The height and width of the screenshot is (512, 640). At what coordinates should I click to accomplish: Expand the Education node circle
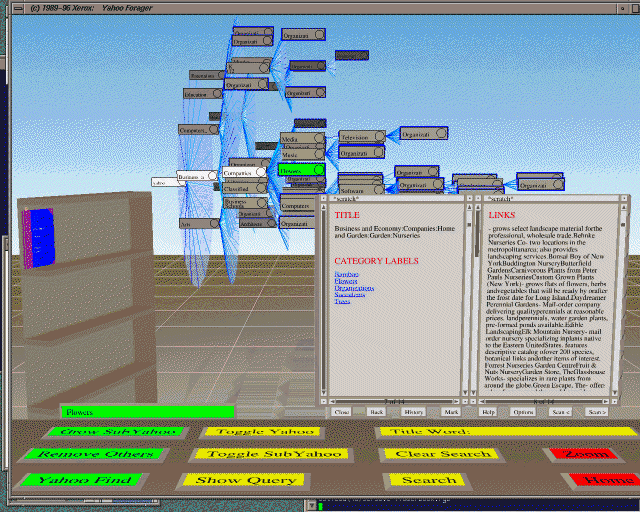pyautogui.click(x=217, y=93)
